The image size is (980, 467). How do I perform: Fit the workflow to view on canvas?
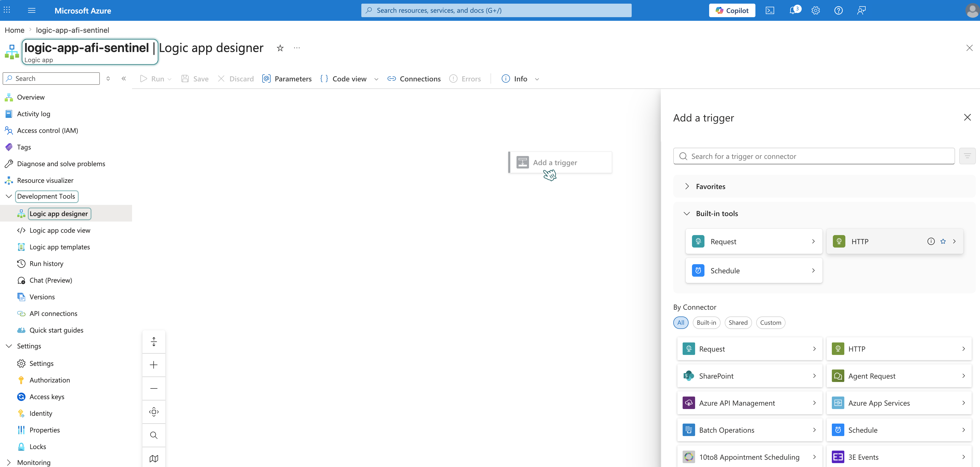[154, 412]
